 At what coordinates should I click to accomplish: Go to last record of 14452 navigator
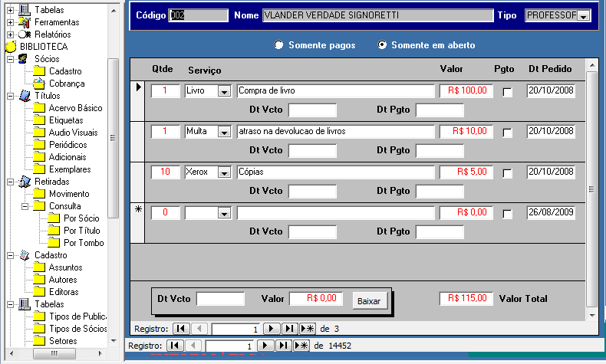[x=283, y=345]
